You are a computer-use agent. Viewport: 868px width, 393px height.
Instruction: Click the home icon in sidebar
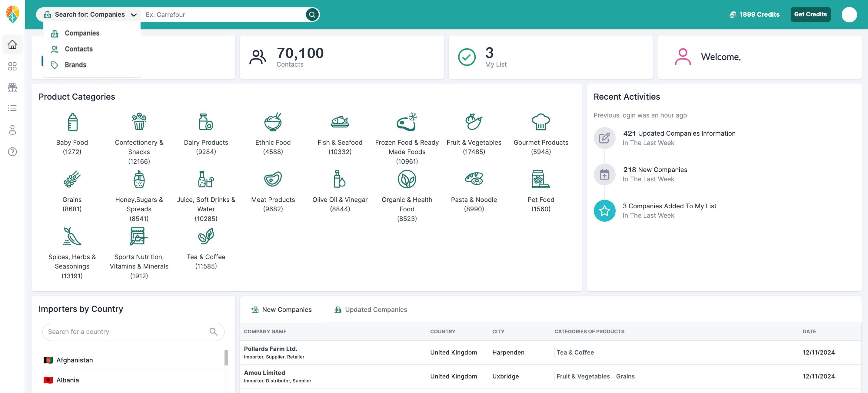point(12,45)
